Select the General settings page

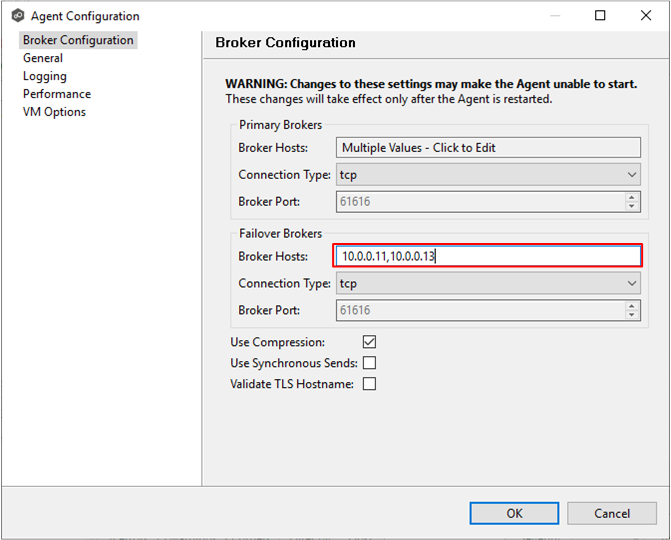[43, 58]
